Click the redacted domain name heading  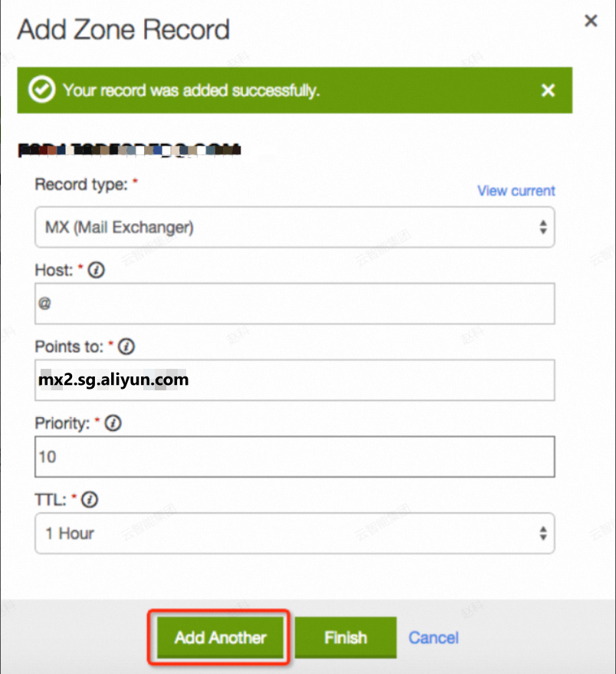click(129, 150)
